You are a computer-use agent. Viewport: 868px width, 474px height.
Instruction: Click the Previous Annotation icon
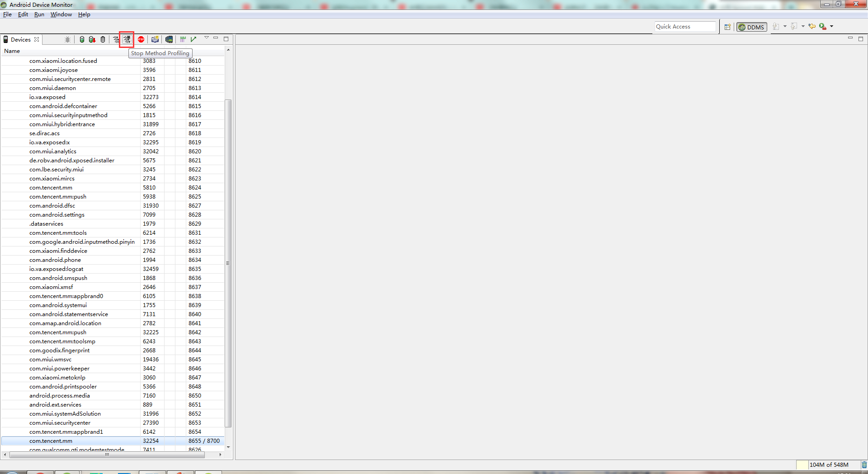[794, 26]
